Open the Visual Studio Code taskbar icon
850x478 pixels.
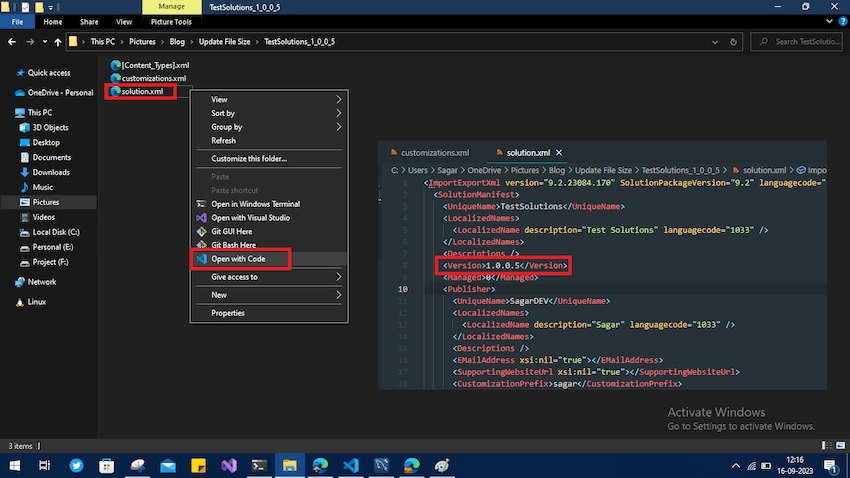pos(350,466)
